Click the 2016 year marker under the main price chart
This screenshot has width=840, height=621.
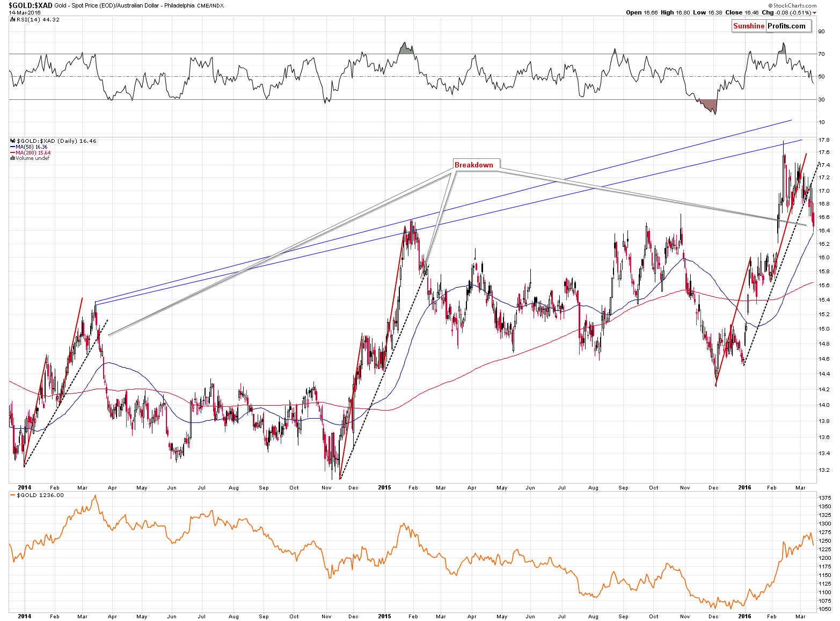(744, 488)
